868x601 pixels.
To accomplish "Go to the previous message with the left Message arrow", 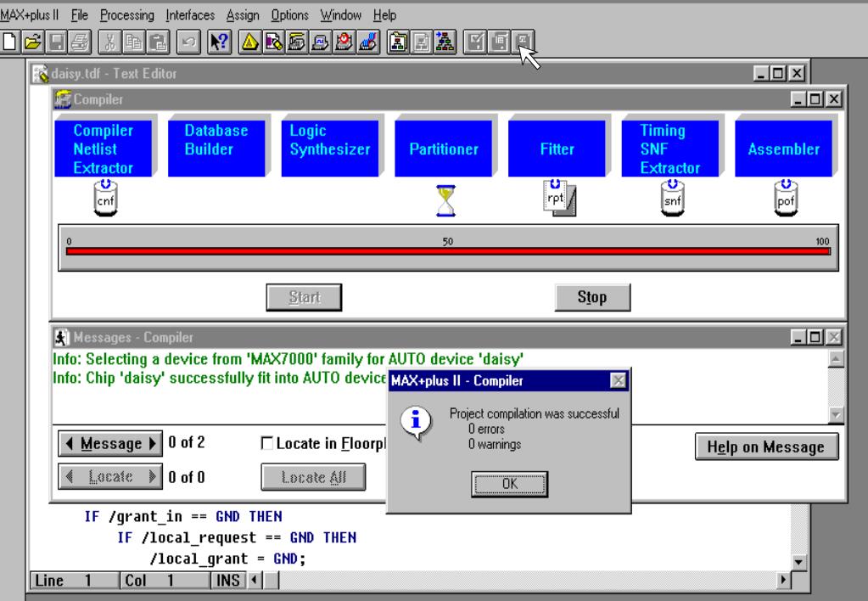I will [70, 444].
